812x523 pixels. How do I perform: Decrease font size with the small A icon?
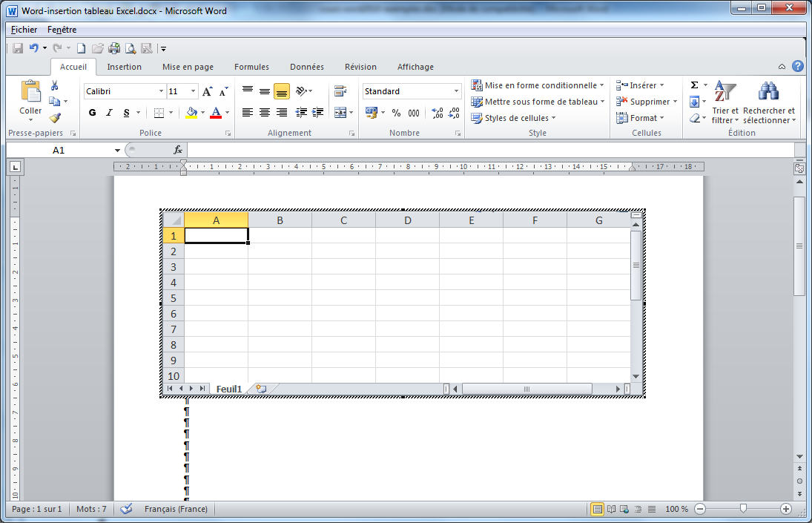click(x=224, y=92)
